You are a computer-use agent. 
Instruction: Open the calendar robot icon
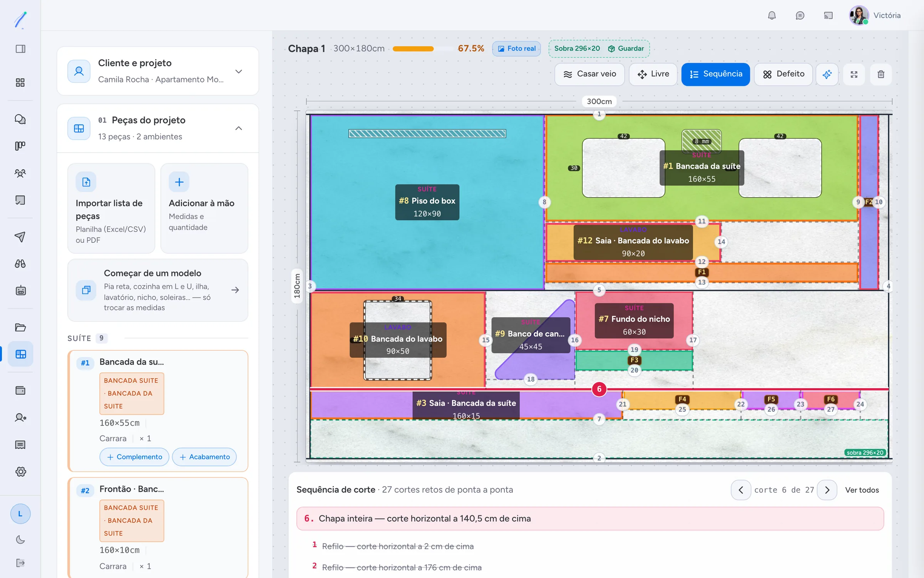20,291
